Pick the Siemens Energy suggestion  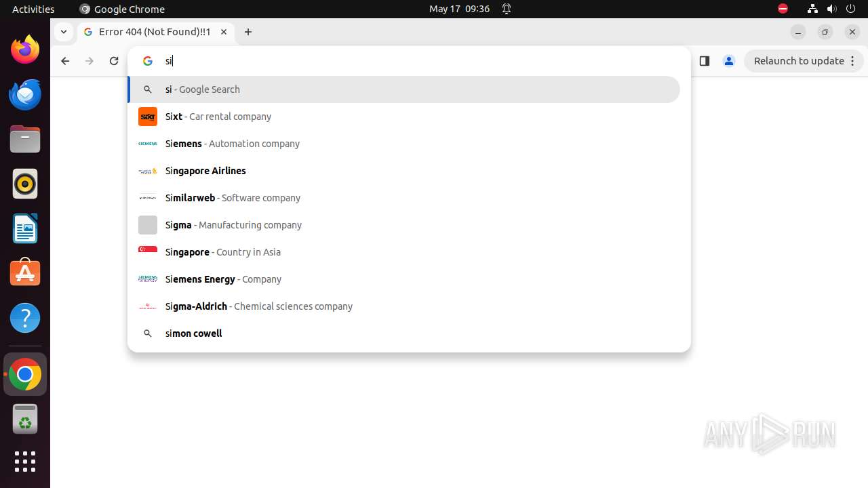pos(404,279)
